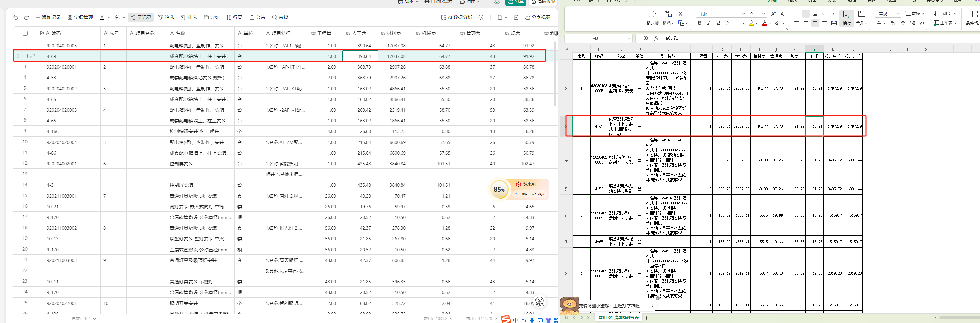Open the 工作表 worksheet menu
Viewport: 980px width, 323px height.
[944, 23]
